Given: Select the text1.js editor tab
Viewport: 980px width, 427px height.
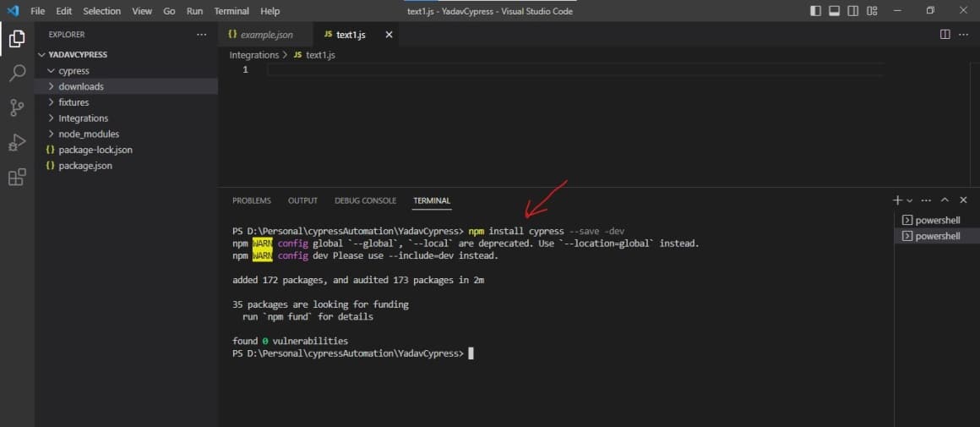Looking at the screenshot, I should coord(356,35).
